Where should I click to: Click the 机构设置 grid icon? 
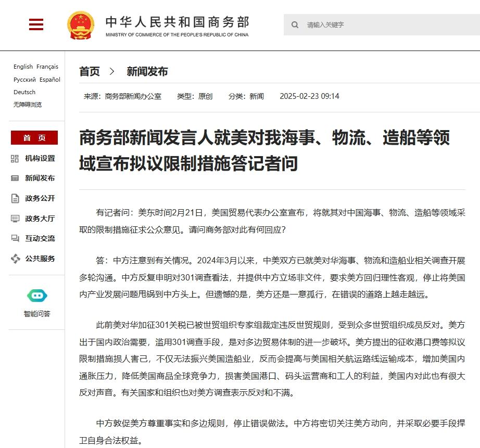[15, 159]
